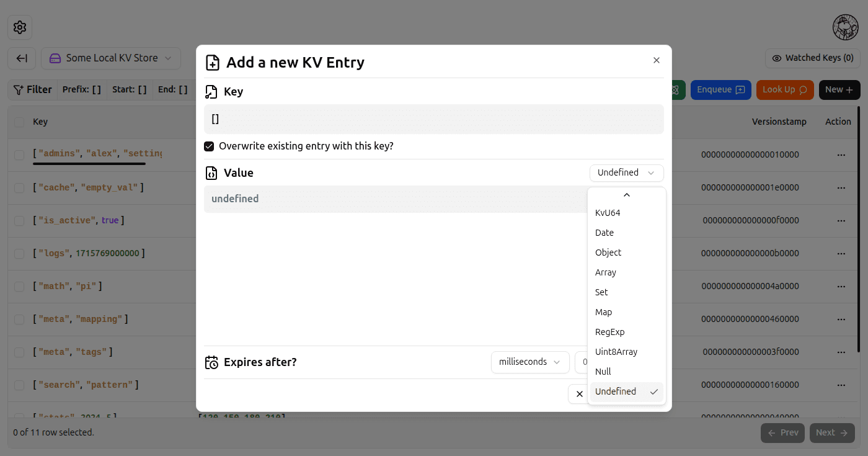Viewport: 868px width, 456px height.
Task: Select Map from the type list
Action: click(626, 312)
